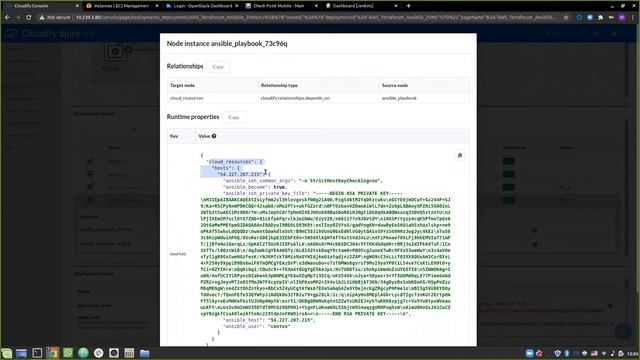Close the Dashboard [Jenkins] tab
Screen dimensions: 640x360
pos(396,6)
